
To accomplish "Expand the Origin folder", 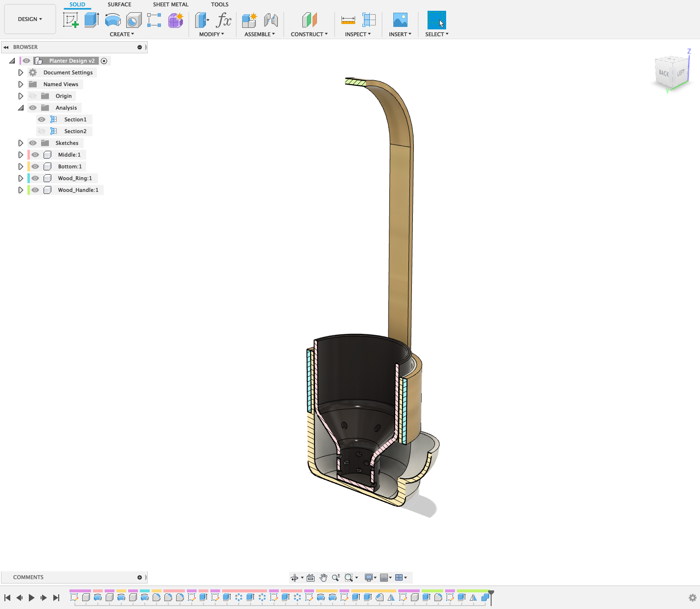I will [21, 95].
